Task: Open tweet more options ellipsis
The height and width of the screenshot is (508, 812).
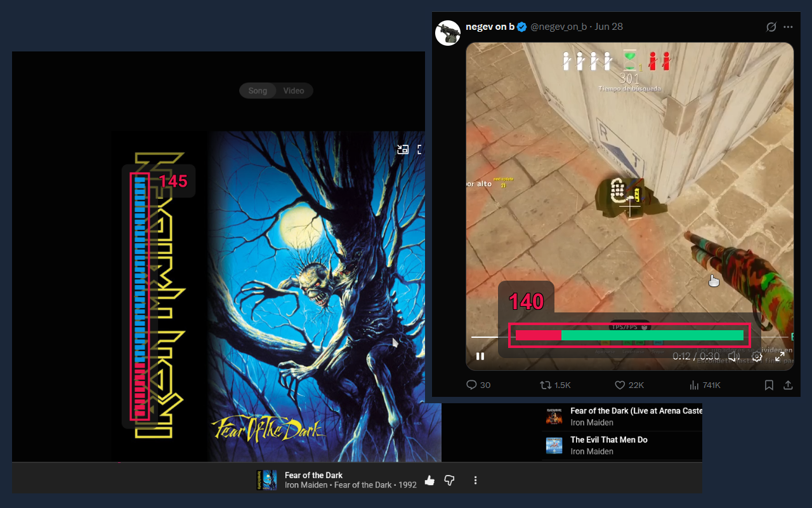Action: point(788,27)
